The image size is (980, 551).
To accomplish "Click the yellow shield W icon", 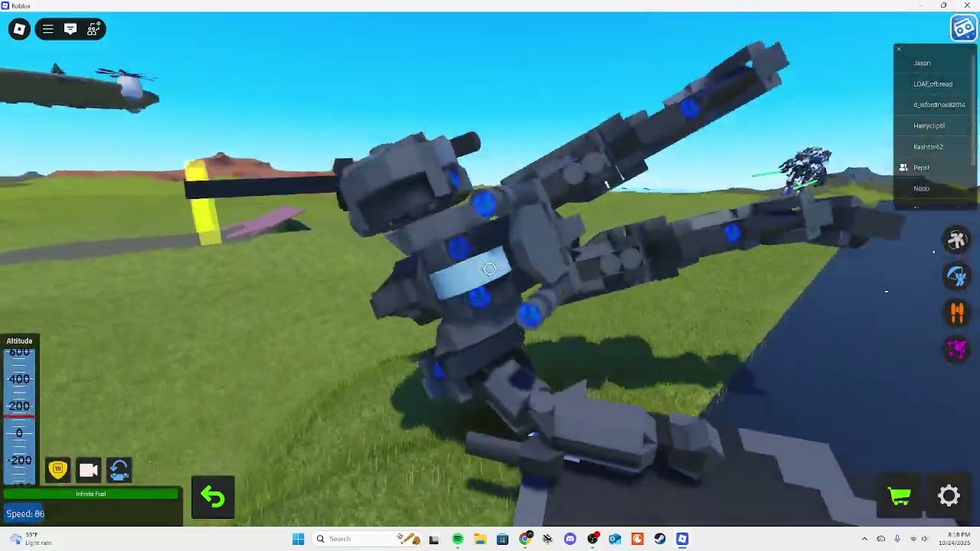I will [58, 470].
